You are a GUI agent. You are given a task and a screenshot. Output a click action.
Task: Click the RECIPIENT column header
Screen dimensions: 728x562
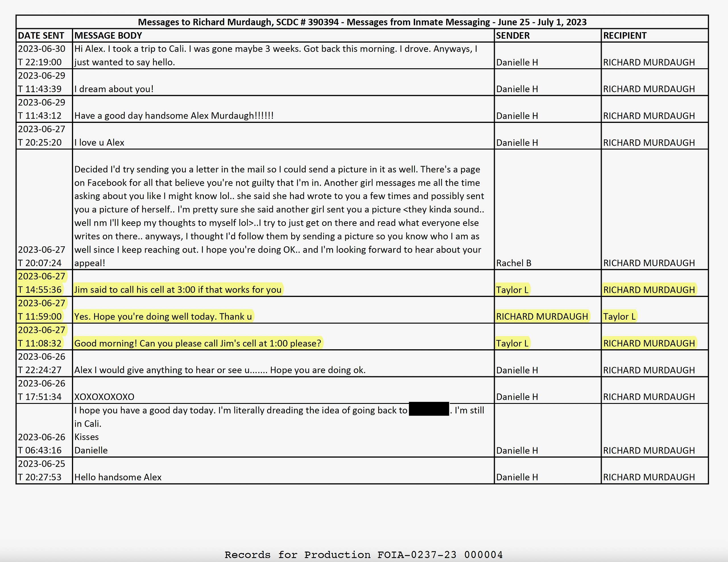click(x=625, y=35)
